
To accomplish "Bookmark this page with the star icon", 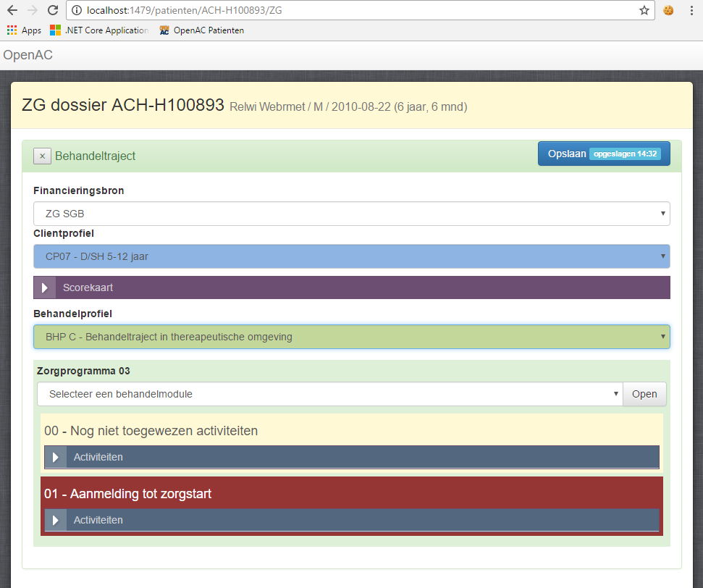I will click(x=644, y=10).
